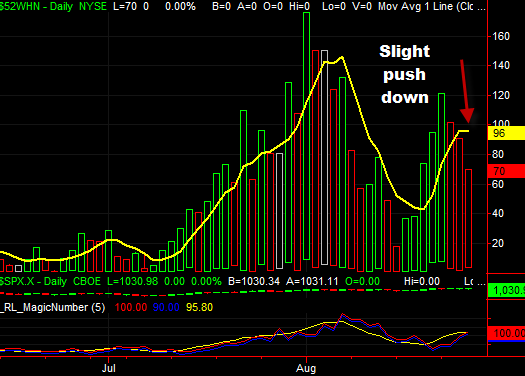
Task: Click the 160 price axis label
Action: pos(501,36)
